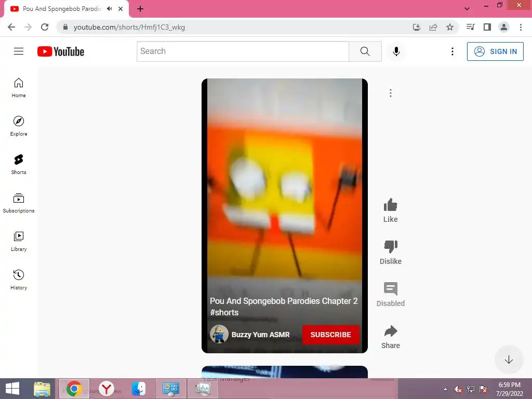This screenshot has width=532, height=399.
Task: Click the SIGN IN button
Action: [495, 51]
